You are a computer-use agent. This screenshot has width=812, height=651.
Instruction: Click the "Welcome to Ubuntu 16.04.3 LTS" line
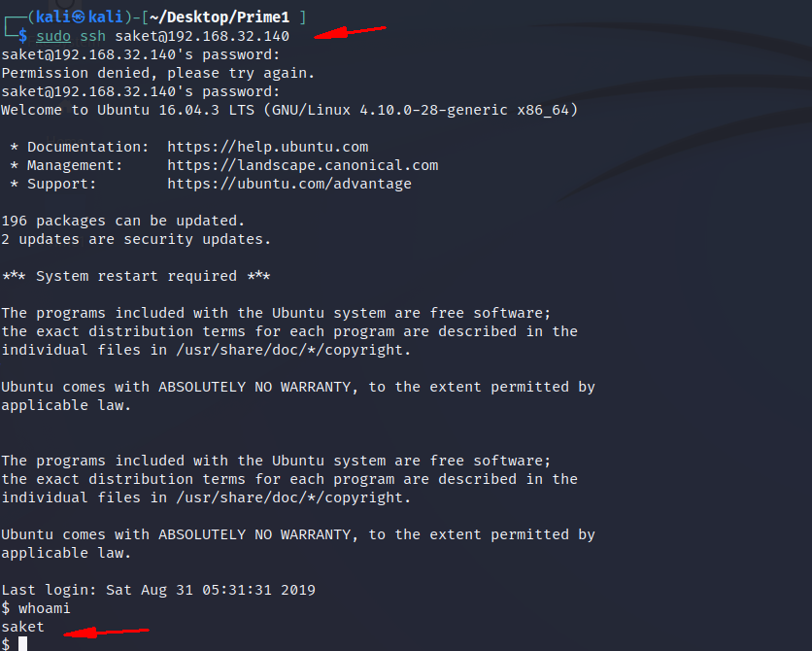[289, 110]
